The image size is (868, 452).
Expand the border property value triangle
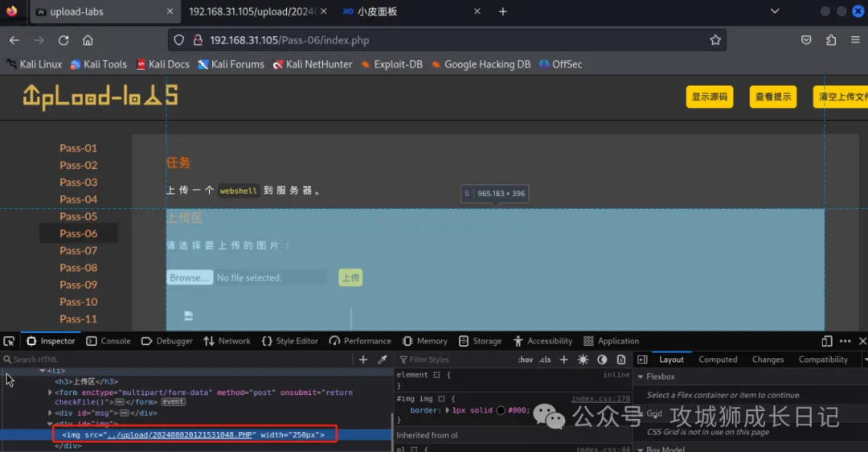(x=448, y=410)
